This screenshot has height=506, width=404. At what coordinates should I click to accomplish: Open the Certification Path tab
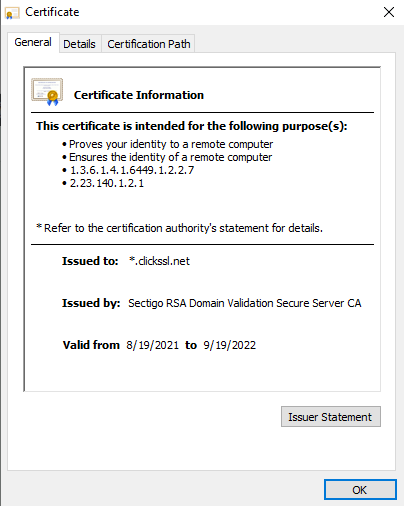pyautogui.click(x=149, y=44)
